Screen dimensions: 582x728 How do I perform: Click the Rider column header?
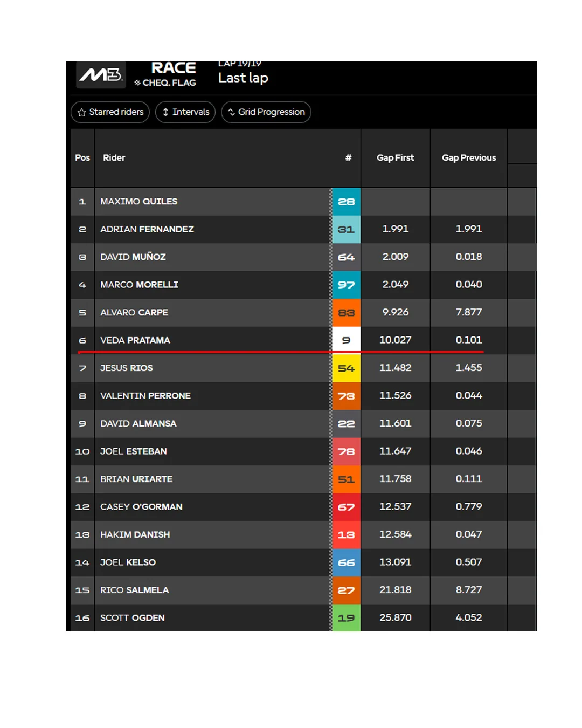(x=114, y=158)
